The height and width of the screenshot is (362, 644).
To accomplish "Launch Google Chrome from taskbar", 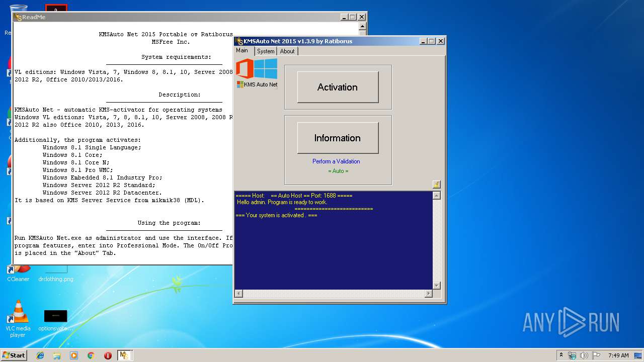I will coord(91,355).
